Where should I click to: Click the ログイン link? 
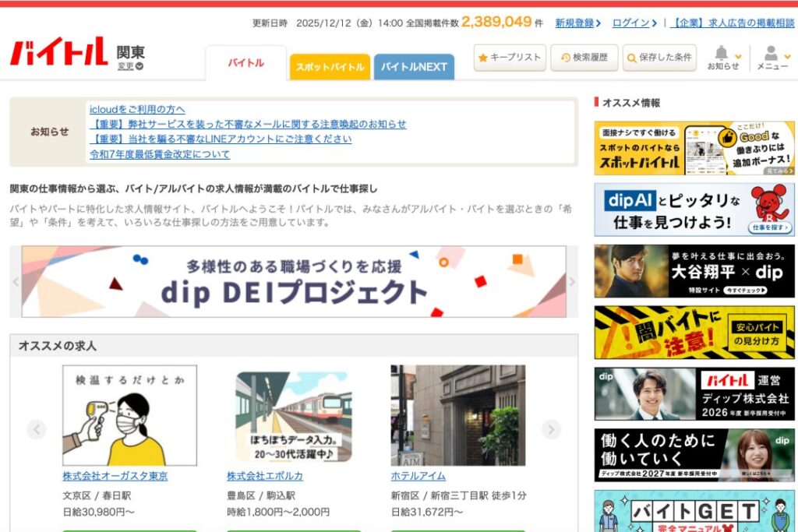coord(634,23)
